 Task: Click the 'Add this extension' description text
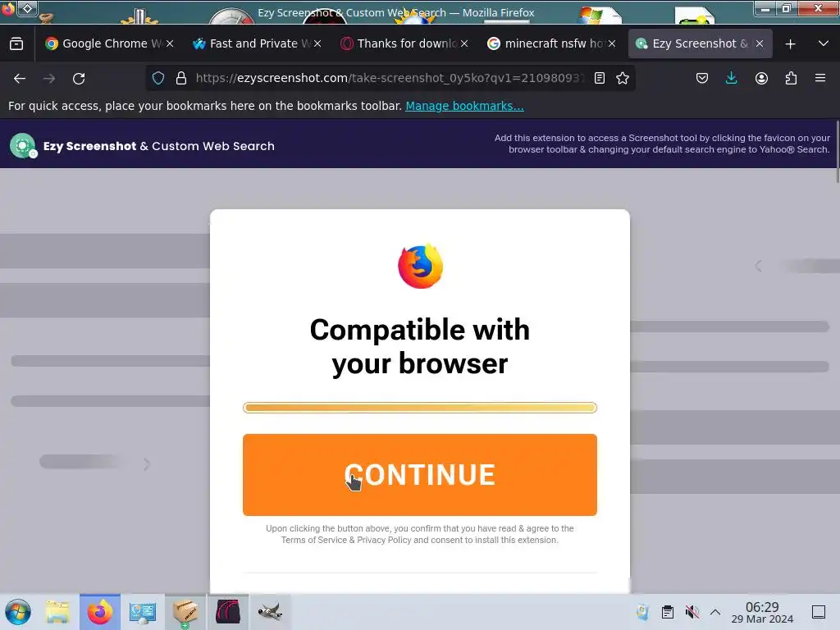click(x=662, y=144)
